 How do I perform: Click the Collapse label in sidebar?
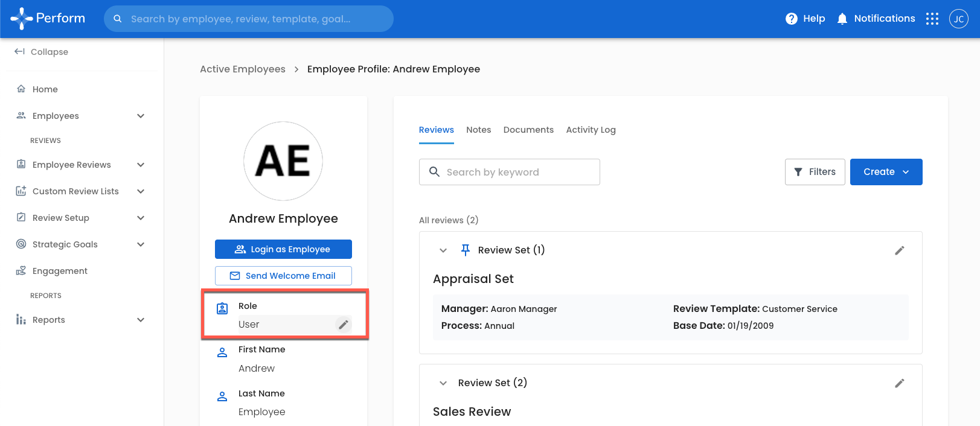point(50,52)
